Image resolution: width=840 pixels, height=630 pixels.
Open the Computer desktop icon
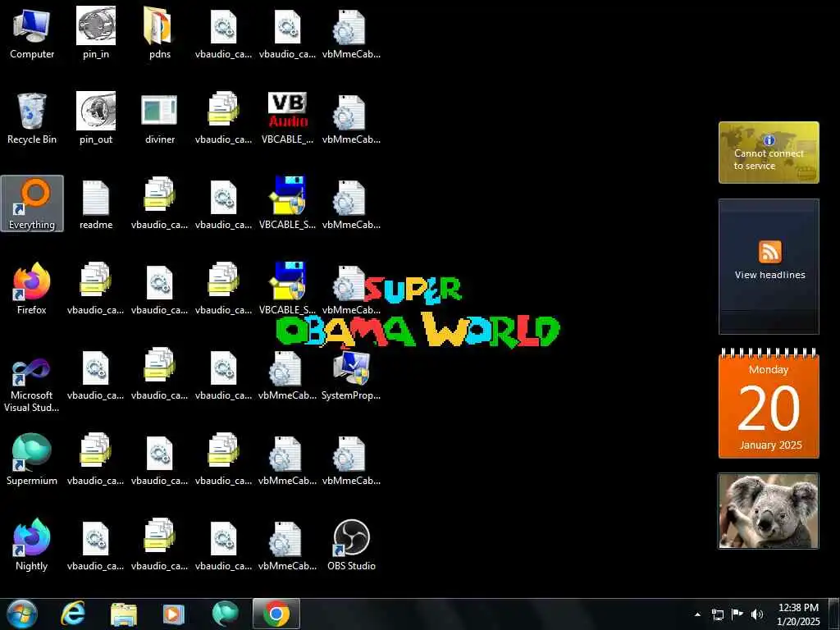coord(32,33)
